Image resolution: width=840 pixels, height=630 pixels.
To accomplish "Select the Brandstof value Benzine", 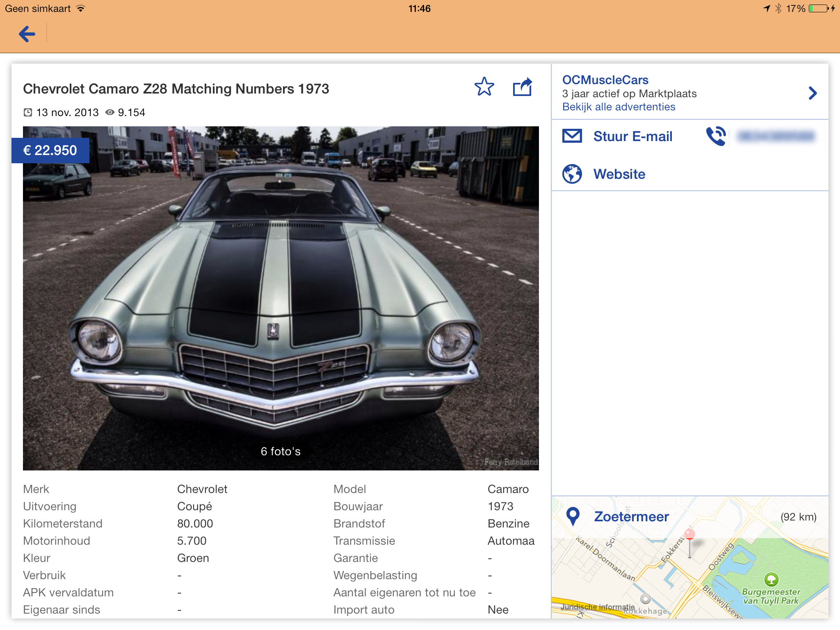I will pos(508,524).
